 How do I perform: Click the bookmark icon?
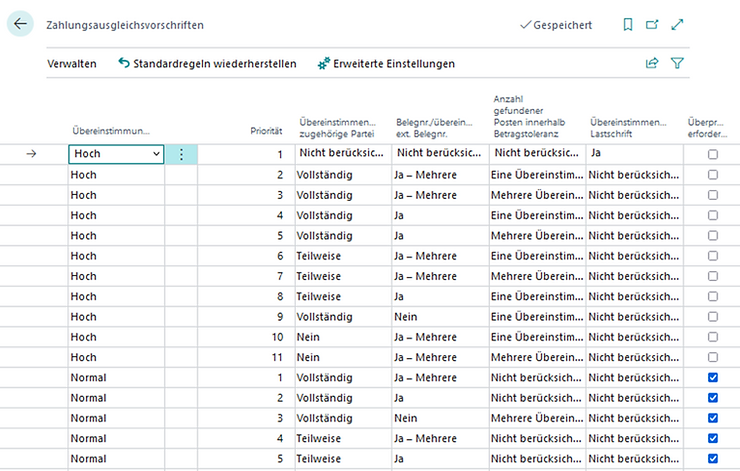(x=627, y=25)
